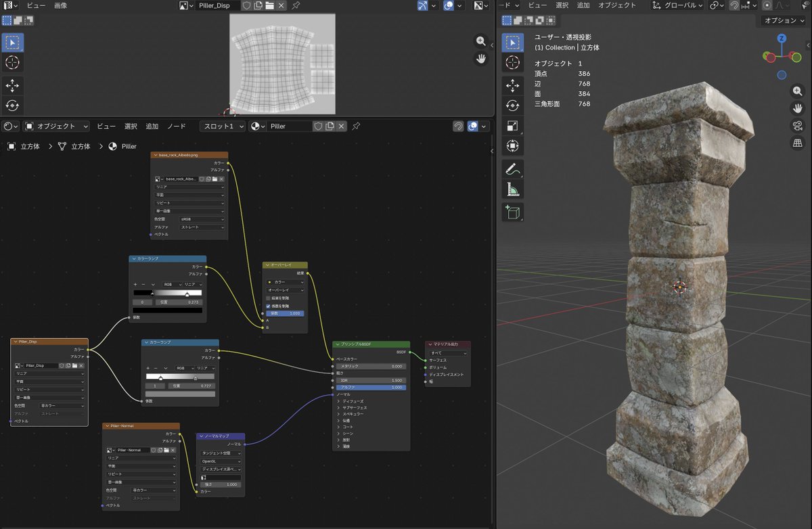Open the ノード menu in the node editor
Image resolution: width=812 pixels, height=529 pixels.
[x=177, y=127]
